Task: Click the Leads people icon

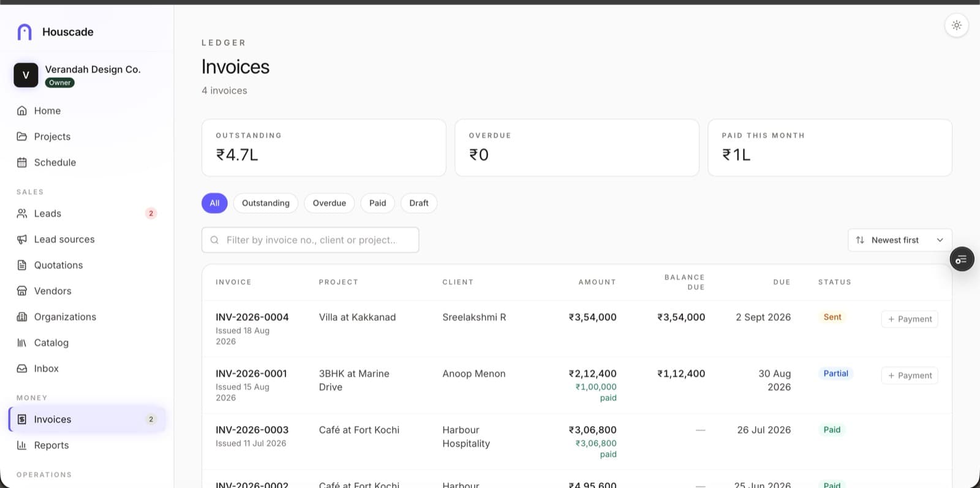Action: click(x=22, y=214)
